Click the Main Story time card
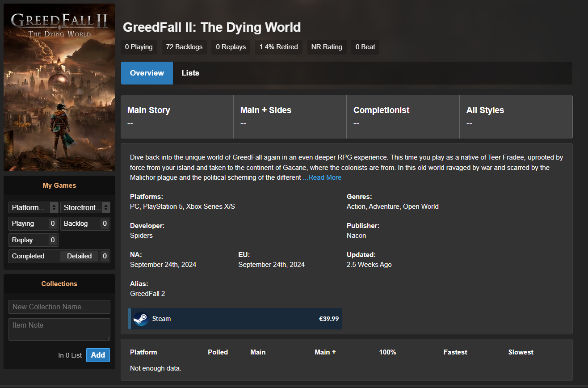 pyautogui.click(x=177, y=117)
